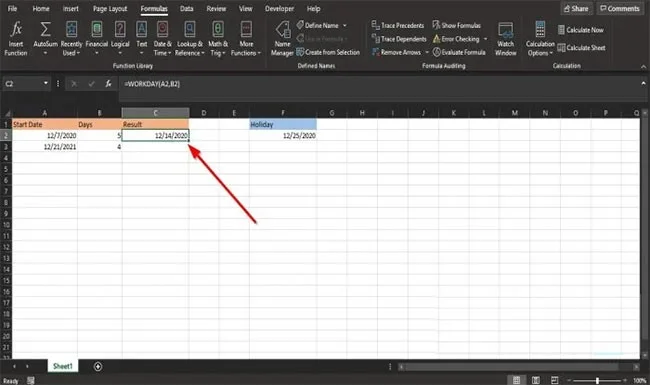Switch to the Review tab
Viewport: 650px width, 385px height.
click(216, 8)
